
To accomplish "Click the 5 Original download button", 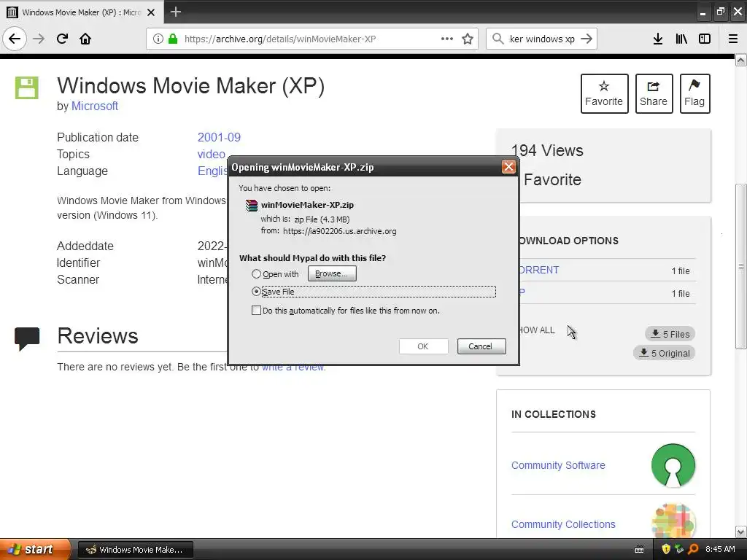I will 664,353.
